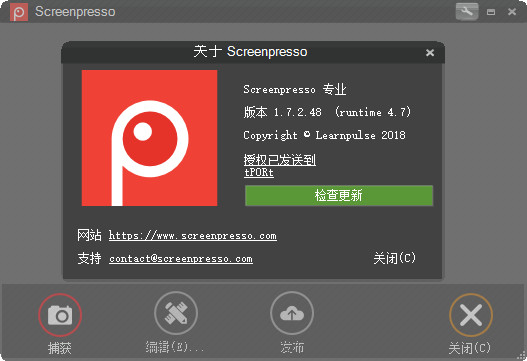Minimize the Screenpresso main window
This screenshot has height=361, width=527.
tap(491, 12)
